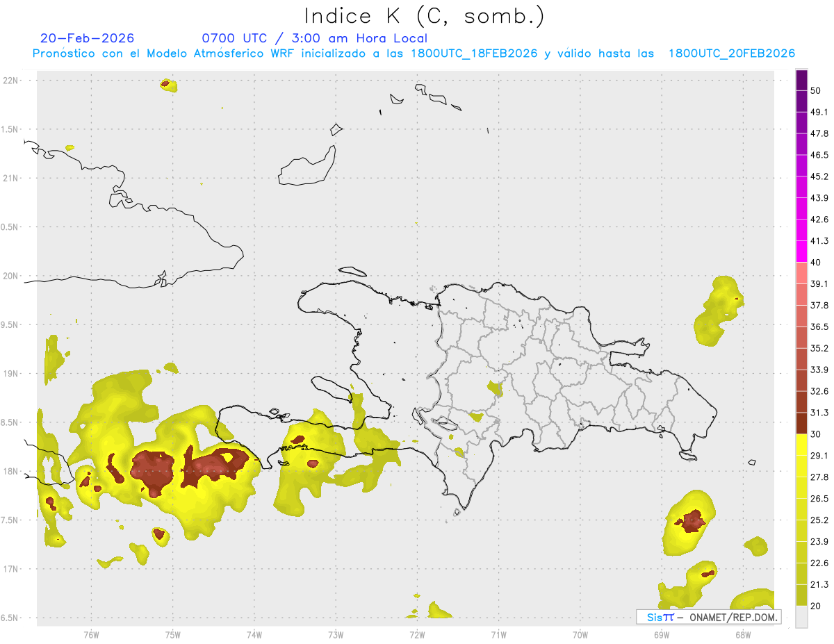Click the colorbar value "23.9"
Screen dimensions: 834x644
click(819, 542)
